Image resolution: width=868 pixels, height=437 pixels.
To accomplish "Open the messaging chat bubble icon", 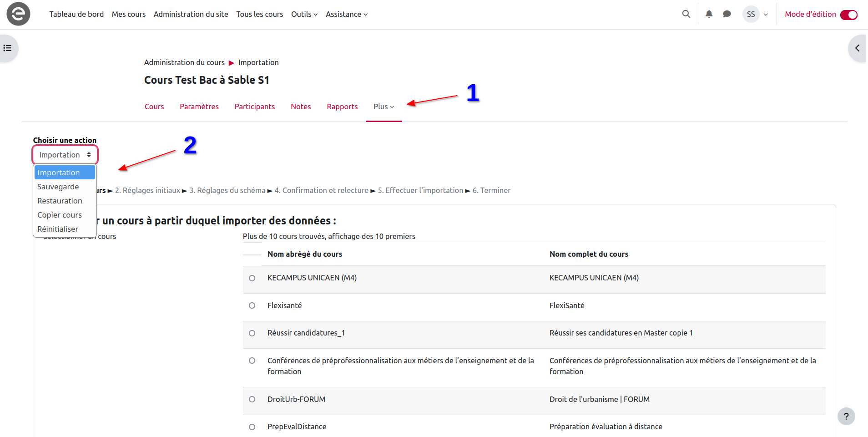I will pyautogui.click(x=727, y=14).
